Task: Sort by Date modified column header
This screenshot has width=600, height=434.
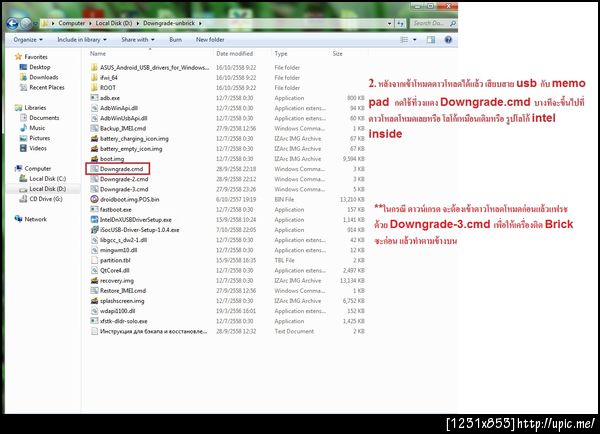Action: (235, 54)
